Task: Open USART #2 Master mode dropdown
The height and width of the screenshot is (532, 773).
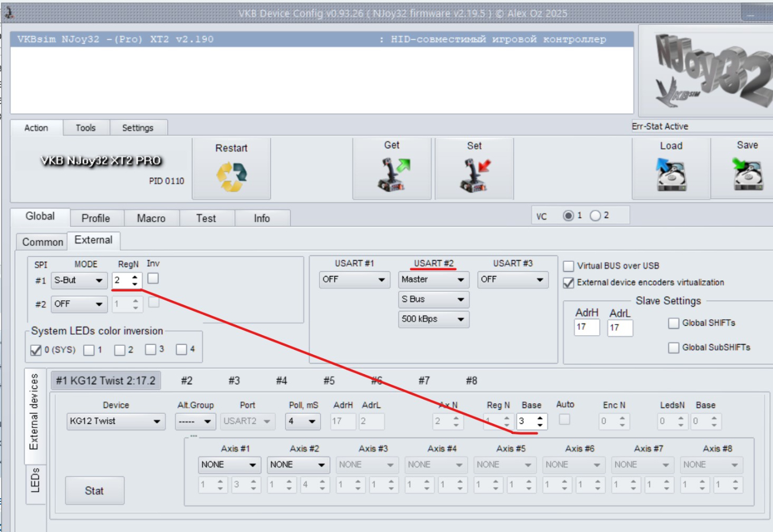Action: (433, 280)
